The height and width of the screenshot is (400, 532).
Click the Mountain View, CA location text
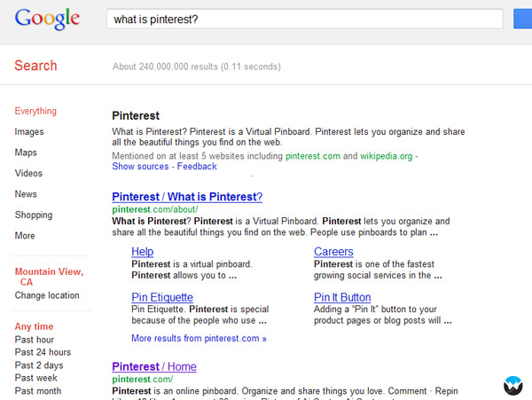pyautogui.click(x=49, y=277)
